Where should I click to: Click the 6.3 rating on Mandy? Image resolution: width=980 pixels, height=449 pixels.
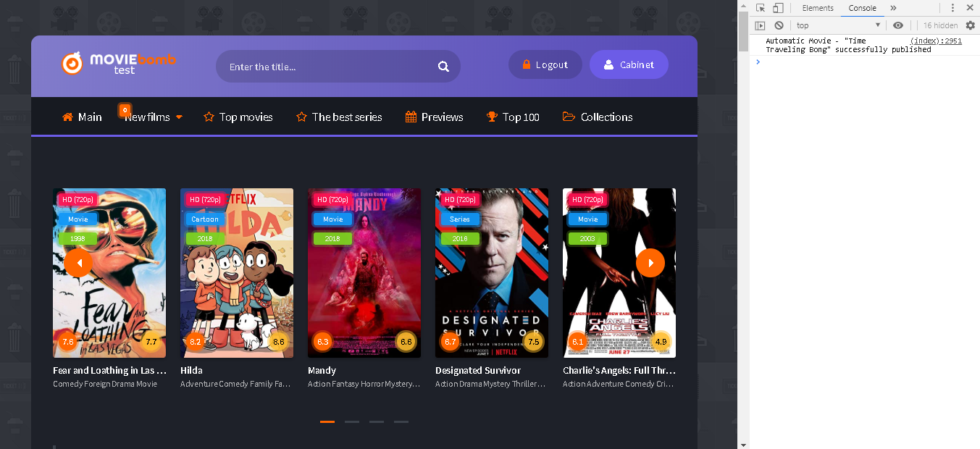tap(323, 342)
